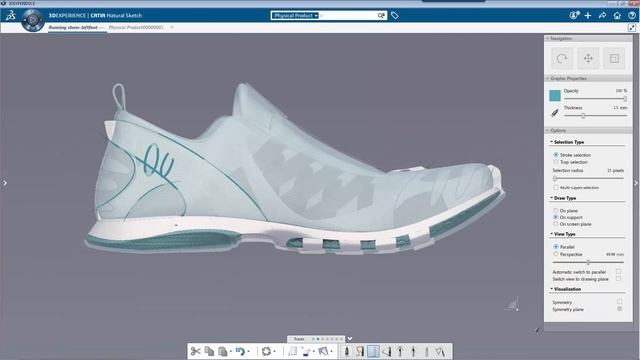Screen dimensions: 640x360
Task: Click the Help question mark icon
Action: (632, 16)
